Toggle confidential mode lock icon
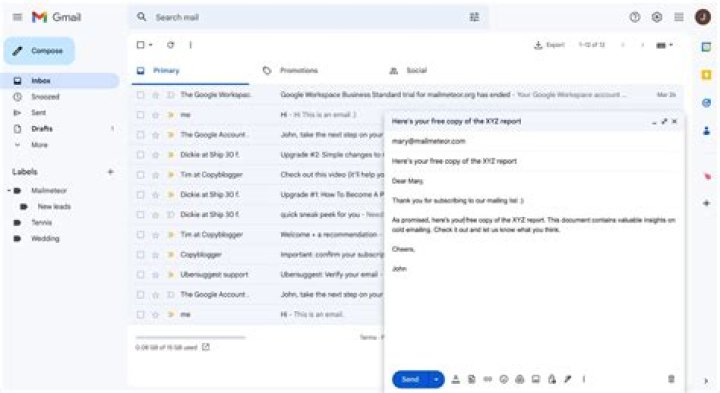The width and height of the screenshot is (720, 393). click(x=552, y=379)
